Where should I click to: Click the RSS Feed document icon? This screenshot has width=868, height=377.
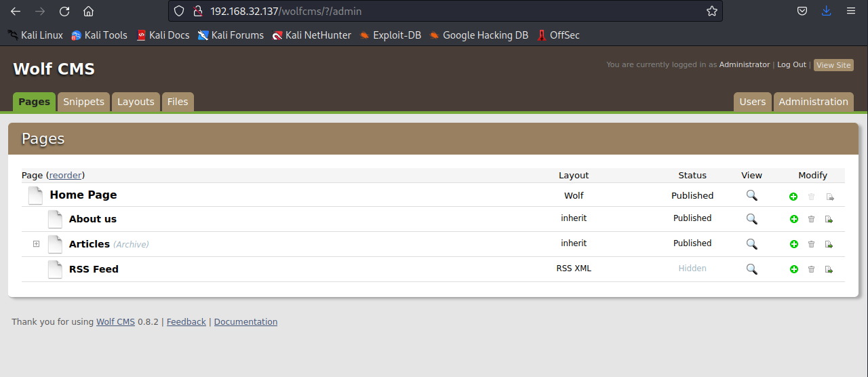coord(55,269)
